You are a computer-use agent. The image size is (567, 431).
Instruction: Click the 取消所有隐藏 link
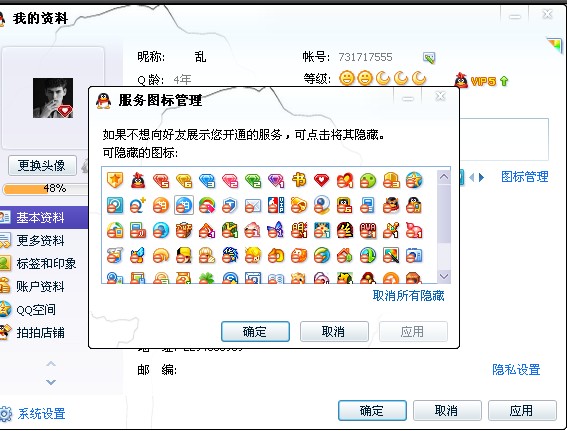click(408, 296)
